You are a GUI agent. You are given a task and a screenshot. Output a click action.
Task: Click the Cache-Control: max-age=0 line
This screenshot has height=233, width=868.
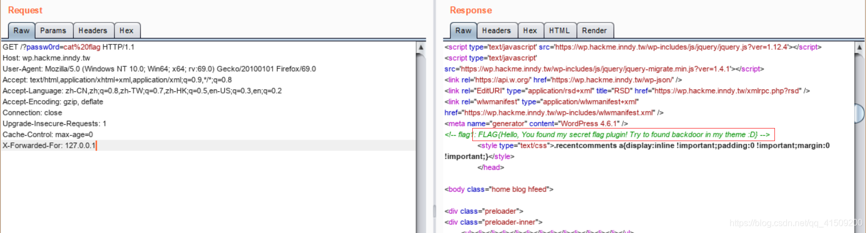pos(48,135)
